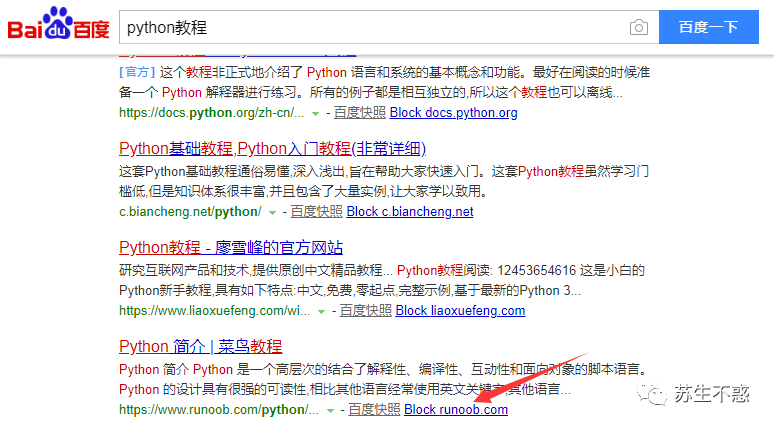Click the Baidu logo
This screenshot has width=774, height=427.
tap(58, 24)
